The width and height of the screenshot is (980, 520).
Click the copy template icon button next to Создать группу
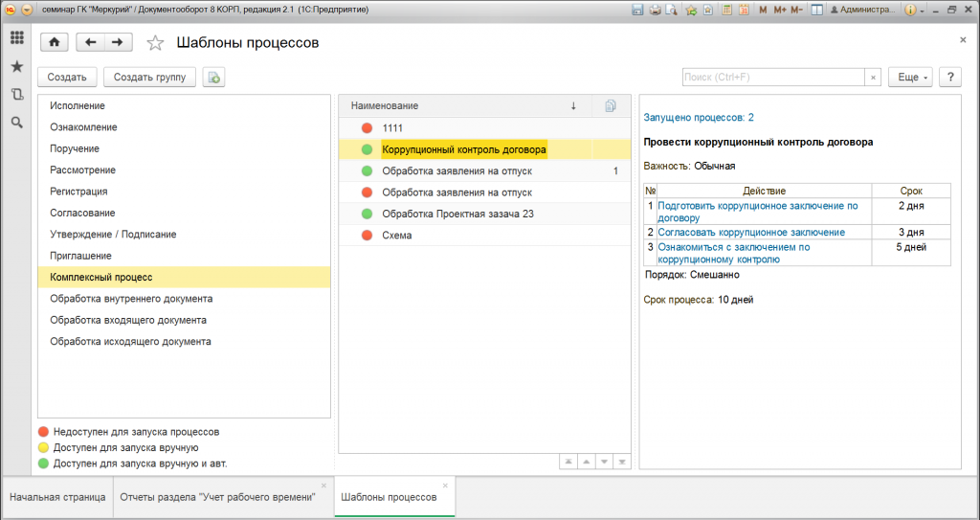click(213, 78)
